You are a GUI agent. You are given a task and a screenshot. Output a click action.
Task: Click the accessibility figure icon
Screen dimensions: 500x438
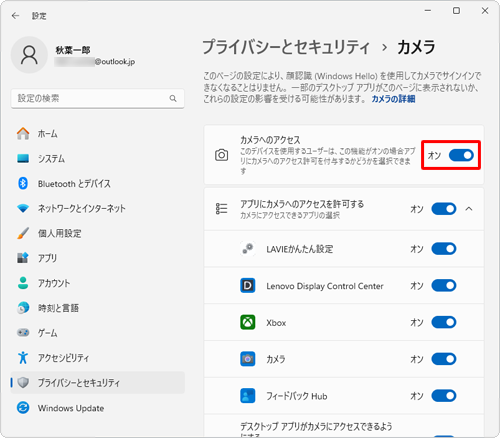pyautogui.click(x=23, y=358)
